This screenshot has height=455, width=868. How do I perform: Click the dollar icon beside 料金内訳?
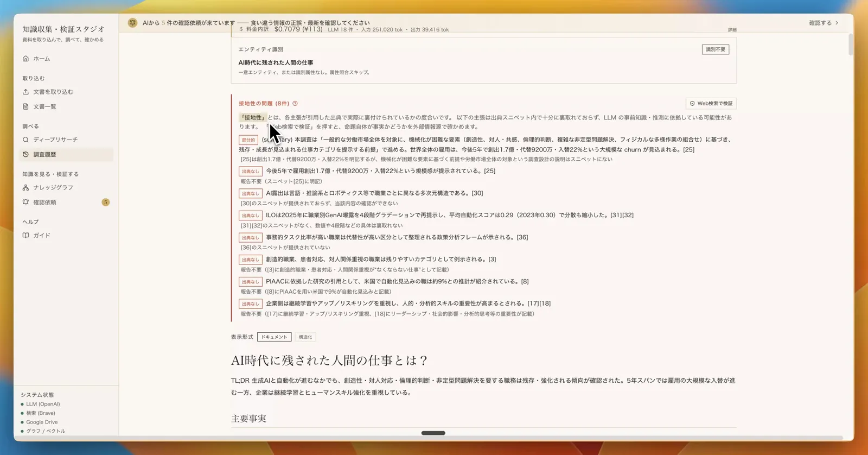(x=241, y=29)
